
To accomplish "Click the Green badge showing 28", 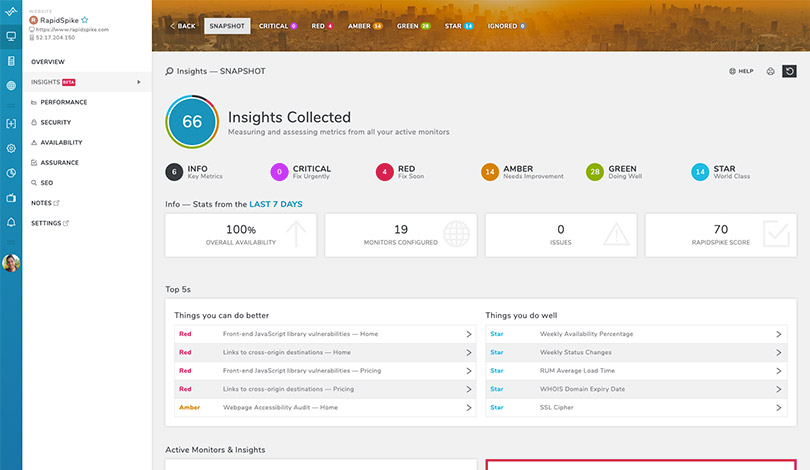I will 595,172.
